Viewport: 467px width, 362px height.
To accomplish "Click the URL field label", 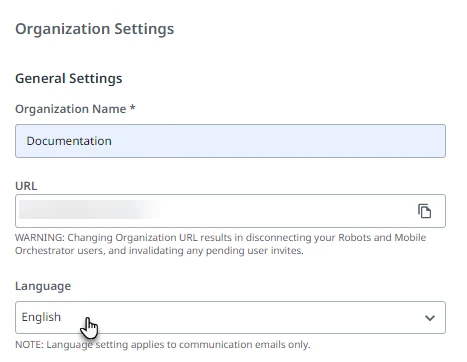I will tap(26, 186).
